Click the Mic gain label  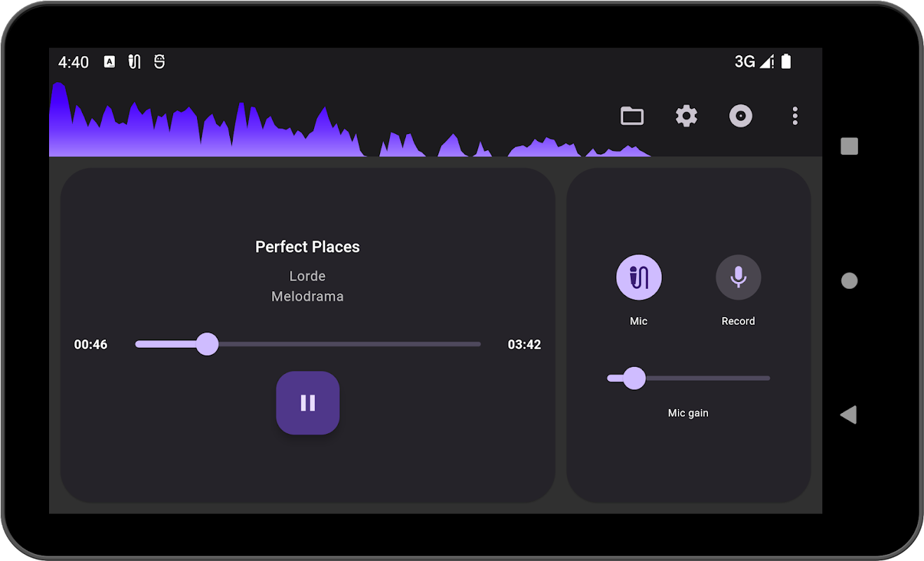point(688,413)
